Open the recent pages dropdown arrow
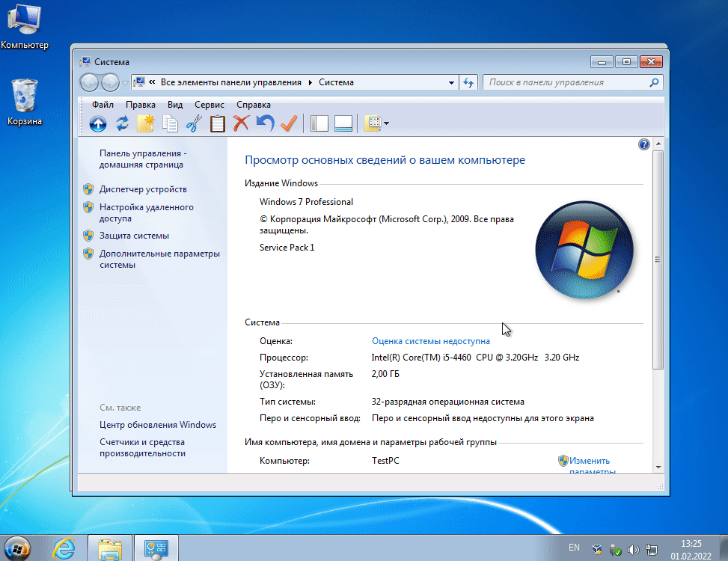The height and width of the screenshot is (561, 728). (x=125, y=83)
